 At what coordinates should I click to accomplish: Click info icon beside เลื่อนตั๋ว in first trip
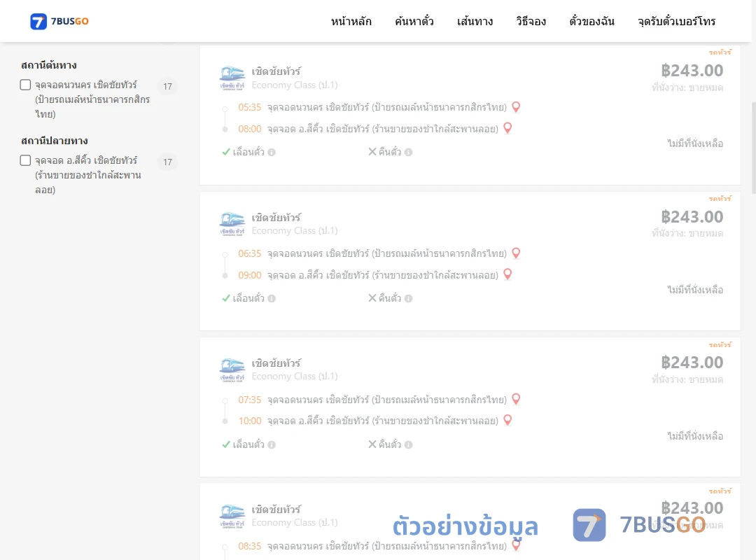[x=272, y=153]
